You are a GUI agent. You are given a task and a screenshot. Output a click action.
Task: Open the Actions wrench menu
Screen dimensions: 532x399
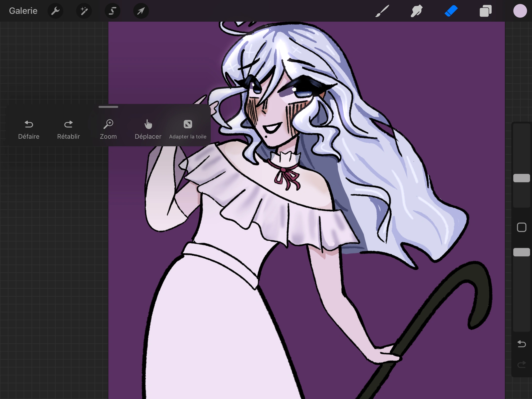click(x=55, y=11)
